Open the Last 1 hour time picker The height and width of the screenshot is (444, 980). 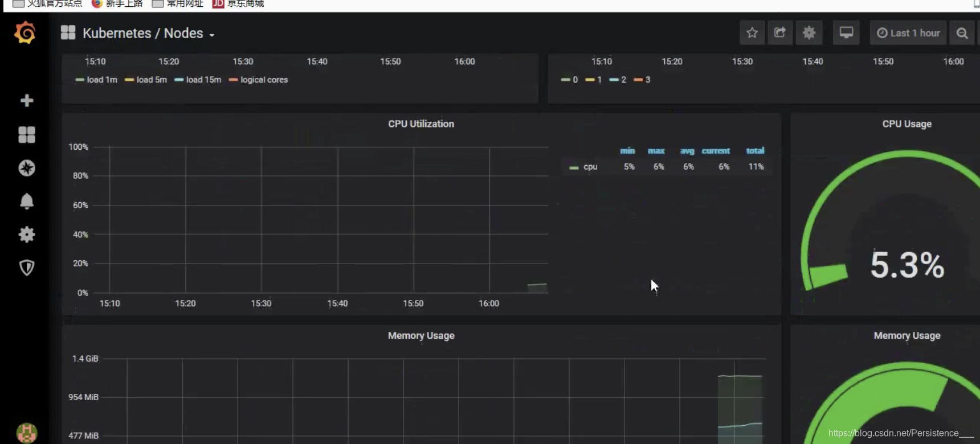pyautogui.click(x=908, y=33)
